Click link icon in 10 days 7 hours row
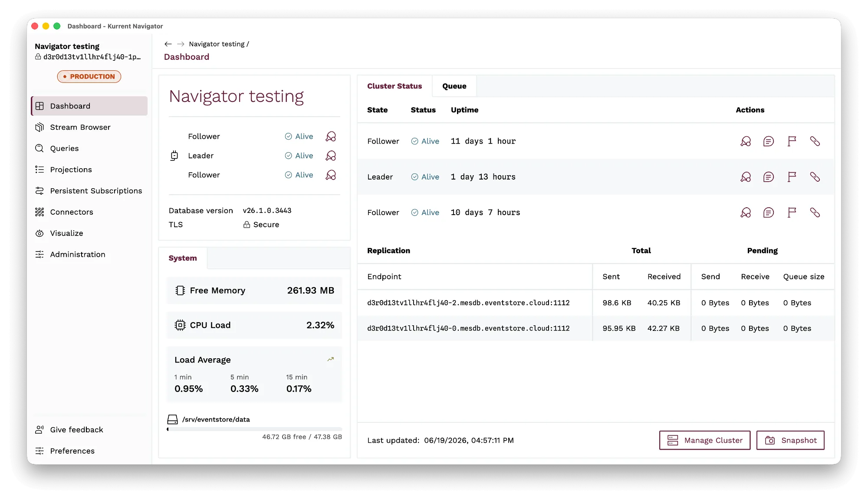The width and height of the screenshot is (868, 500). (815, 212)
